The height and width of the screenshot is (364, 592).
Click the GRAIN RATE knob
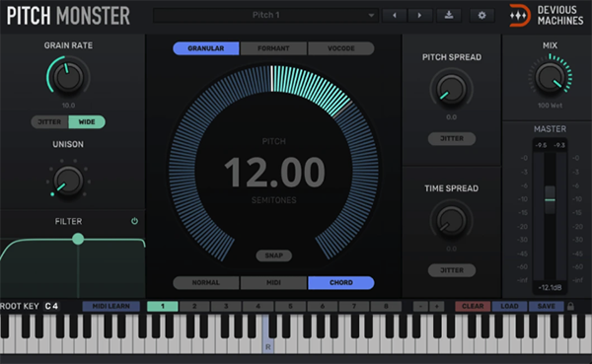[68, 77]
